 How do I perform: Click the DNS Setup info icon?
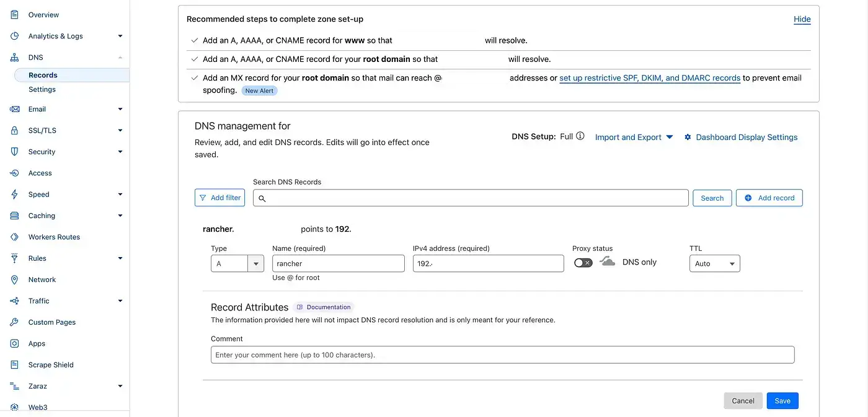(580, 136)
